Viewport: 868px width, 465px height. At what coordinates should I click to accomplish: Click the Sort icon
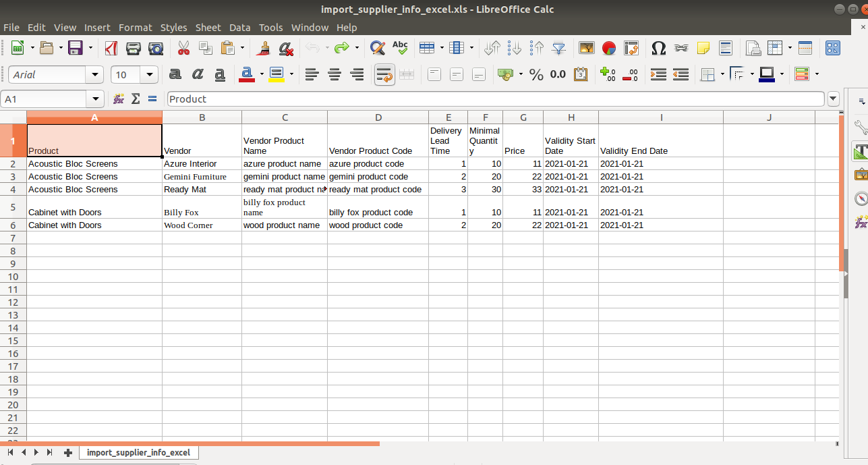[493, 48]
